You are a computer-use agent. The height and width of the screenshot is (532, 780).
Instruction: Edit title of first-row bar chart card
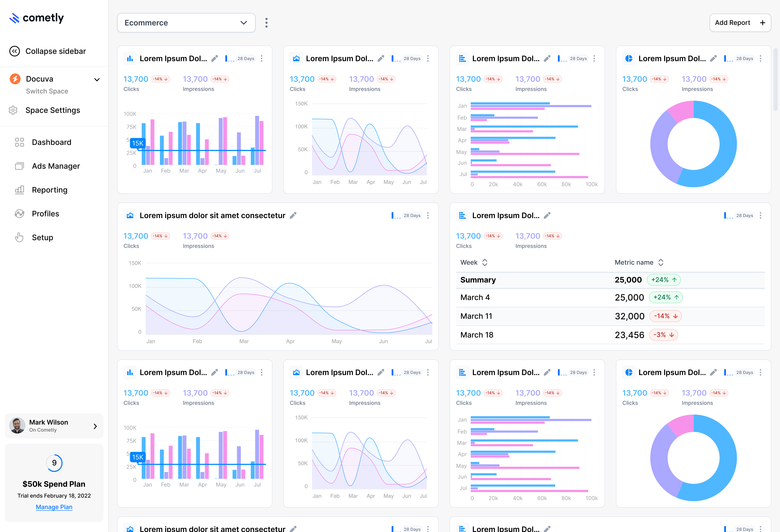coord(214,59)
